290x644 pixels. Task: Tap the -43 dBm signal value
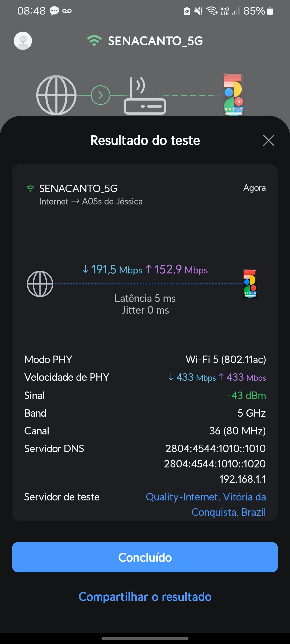(x=246, y=396)
